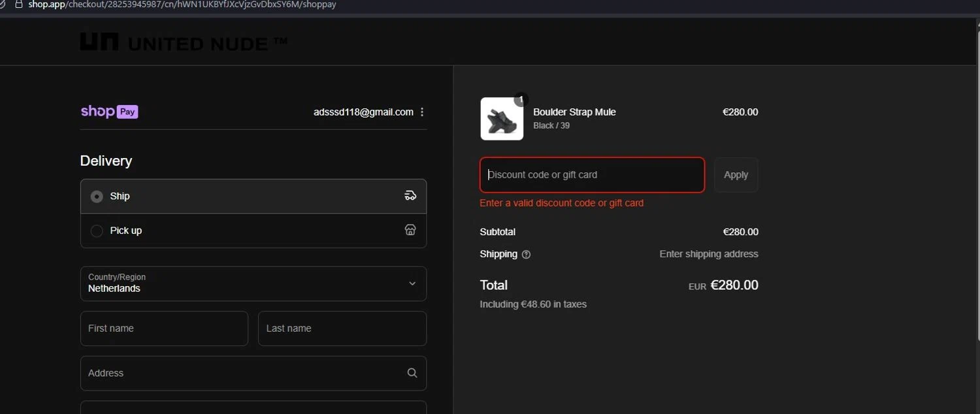Click the Boulder Strap Mule product name
Viewport: 980px width, 414px height.
(x=574, y=112)
